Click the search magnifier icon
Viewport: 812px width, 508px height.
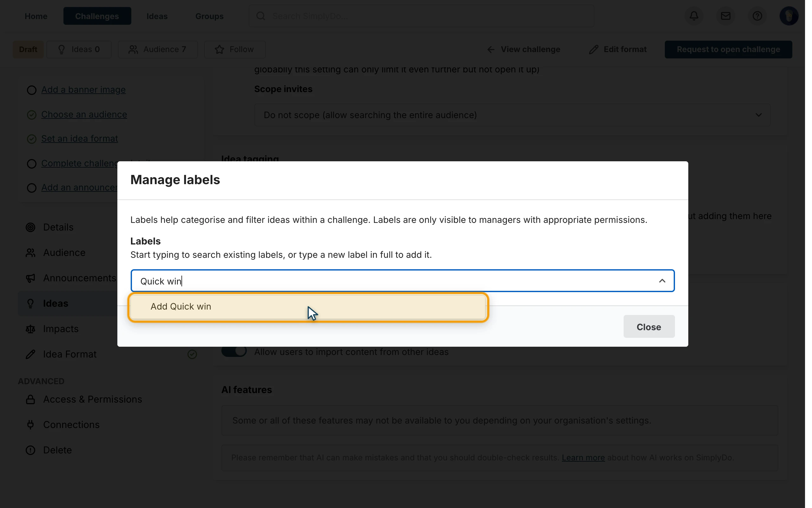tap(261, 16)
